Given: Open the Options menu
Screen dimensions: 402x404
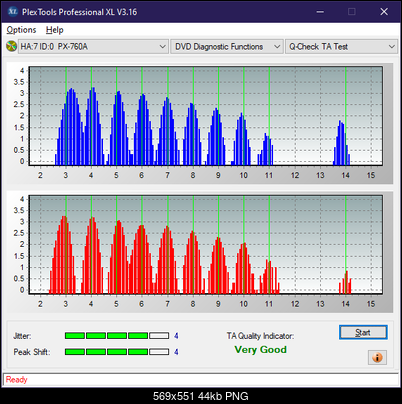Looking at the screenshot, I should click(21, 30).
